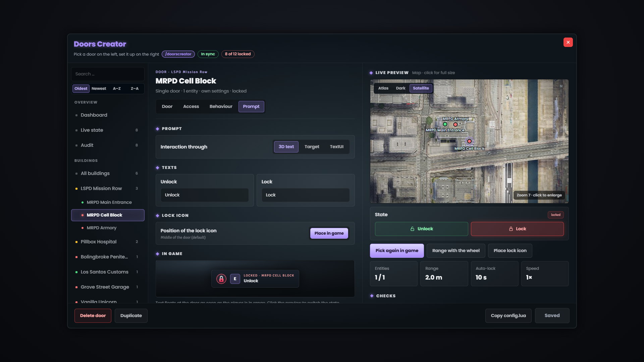Image resolution: width=644 pixels, height=362 pixels.
Task: Select the MRPD Cell Block map marker
Action: (469, 141)
